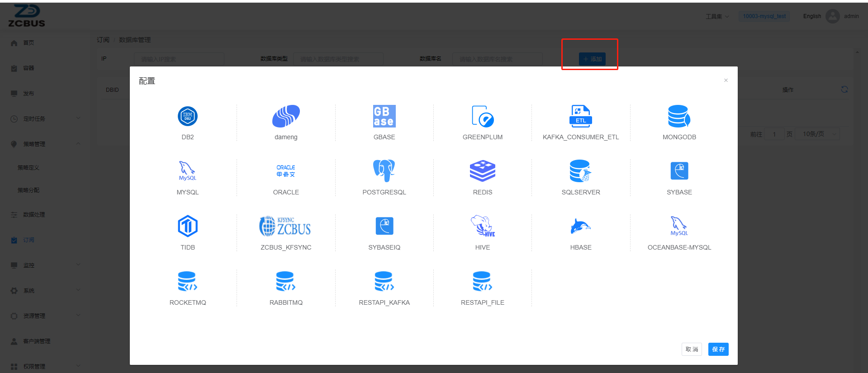The width and height of the screenshot is (868, 373).
Task: Choose the ROCKETMQ icon
Action: point(187,282)
